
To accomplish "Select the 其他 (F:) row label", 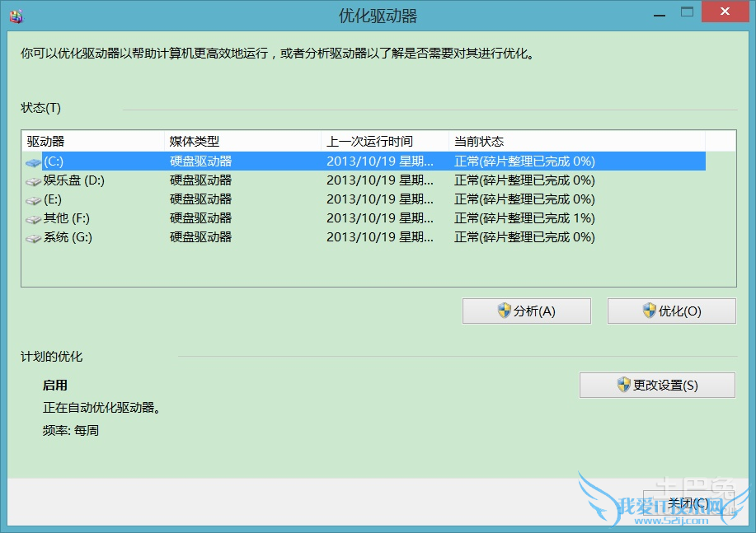I will pos(67,218).
